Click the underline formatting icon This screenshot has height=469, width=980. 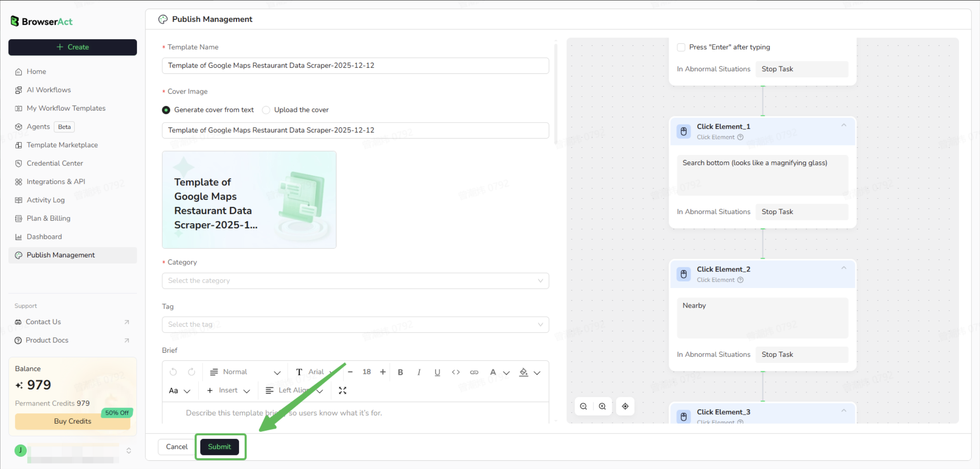tap(437, 372)
